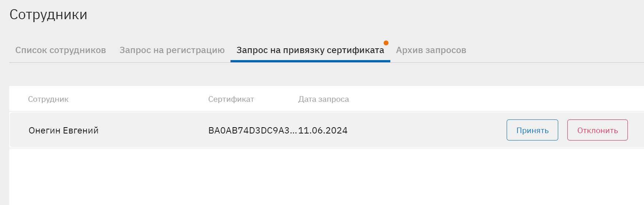644x205 pixels.
Task: Click the Сертификат column header
Action: pyautogui.click(x=231, y=99)
